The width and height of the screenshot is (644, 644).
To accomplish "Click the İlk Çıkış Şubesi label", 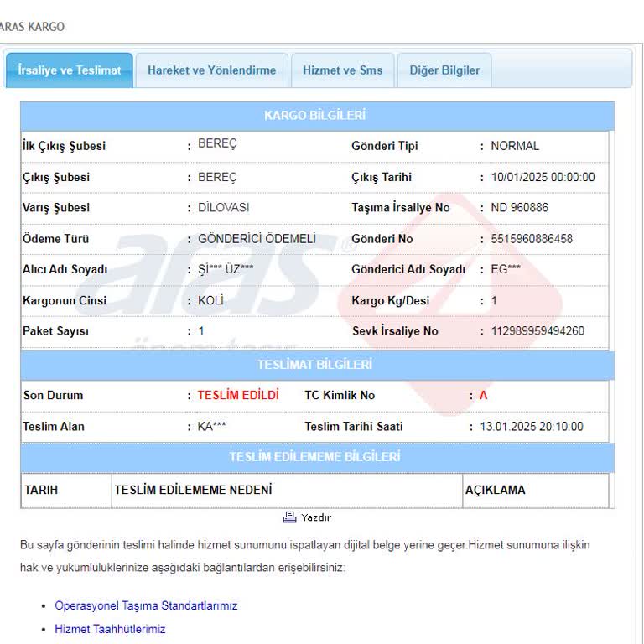I will click(64, 146).
